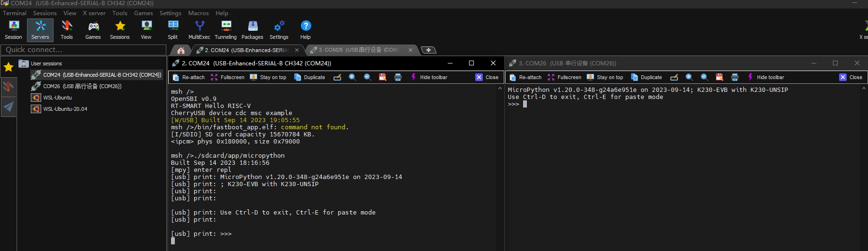868x251 pixels.
Task: Click the View toolbar icon
Action: click(146, 30)
